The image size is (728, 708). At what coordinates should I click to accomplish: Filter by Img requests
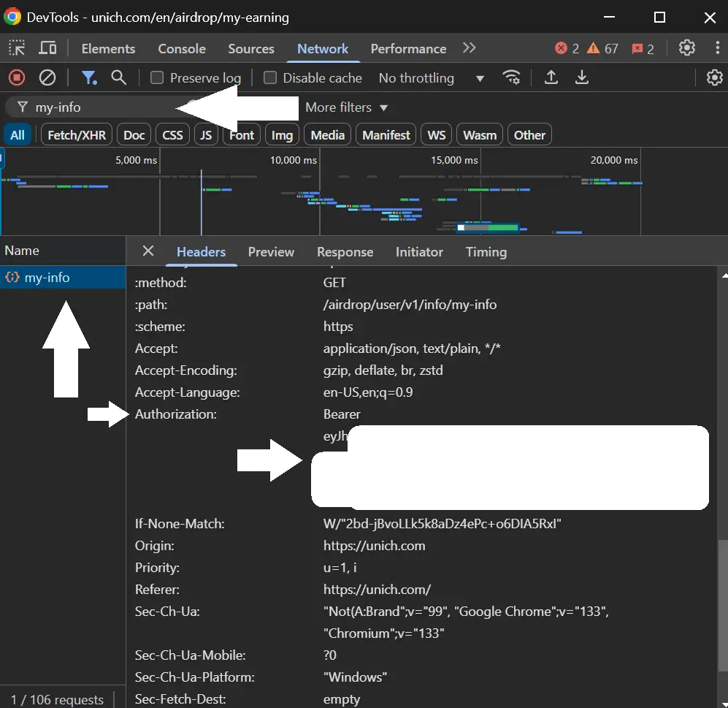tap(282, 134)
